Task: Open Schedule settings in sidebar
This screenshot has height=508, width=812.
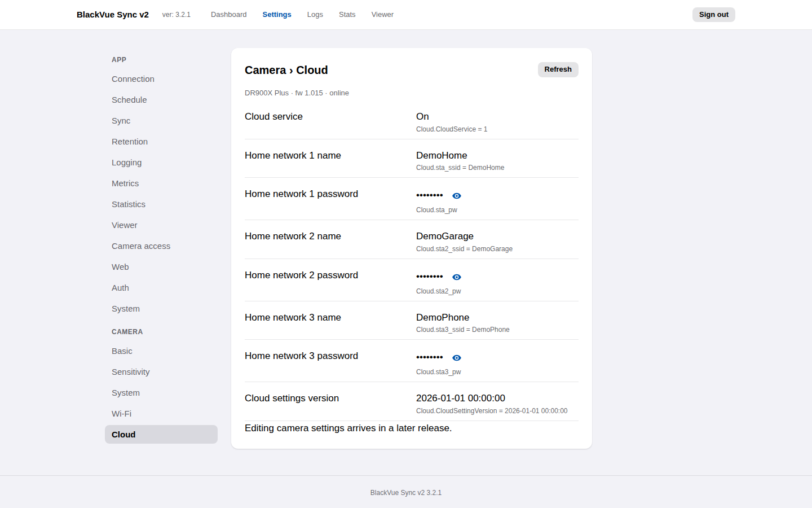Action: coord(161,100)
